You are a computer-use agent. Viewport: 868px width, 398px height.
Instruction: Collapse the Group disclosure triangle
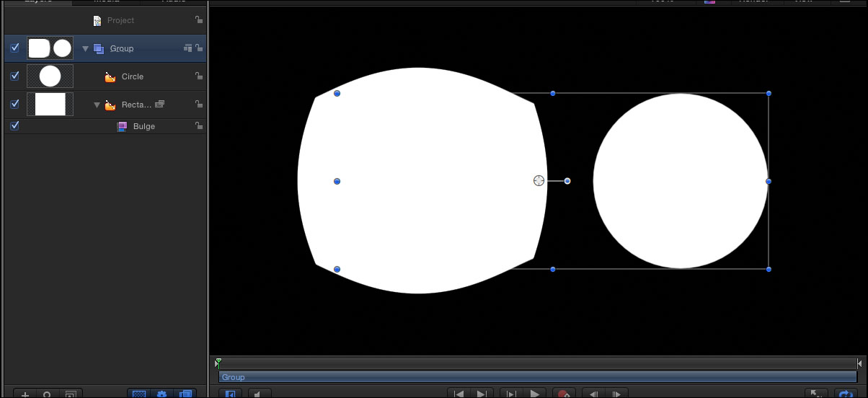click(x=85, y=49)
